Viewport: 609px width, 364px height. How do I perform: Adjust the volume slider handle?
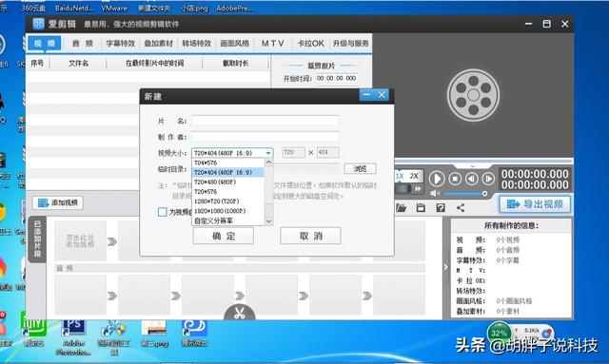click(484, 193)
